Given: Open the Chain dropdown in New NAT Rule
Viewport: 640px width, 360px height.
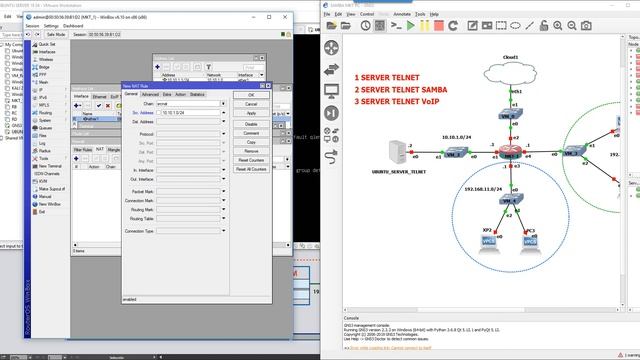Looking at the screenshot, I should coord(223,104).
